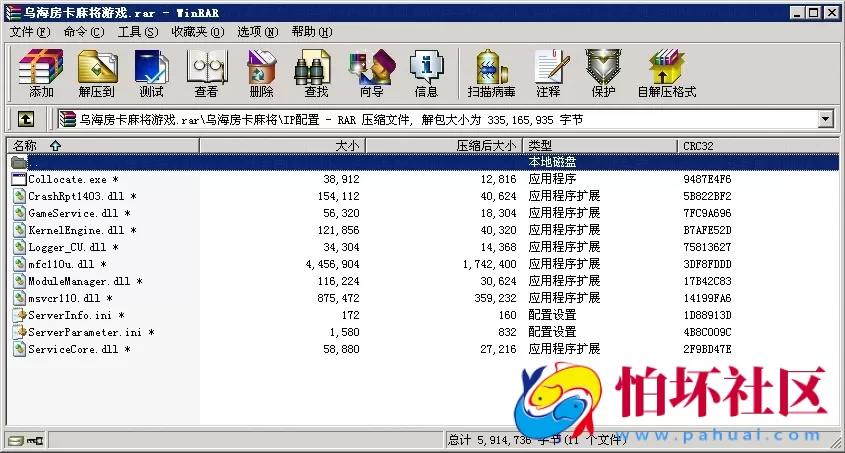Click CRC32 value 7FC9A696
Viewport: 845px width, 453px height.
click(x=707, y=213)
